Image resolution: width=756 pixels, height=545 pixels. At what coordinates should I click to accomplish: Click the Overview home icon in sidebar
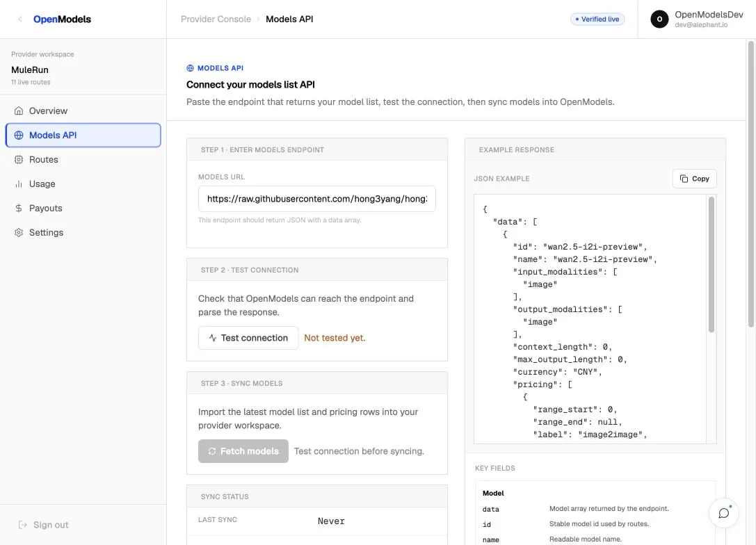19,111
